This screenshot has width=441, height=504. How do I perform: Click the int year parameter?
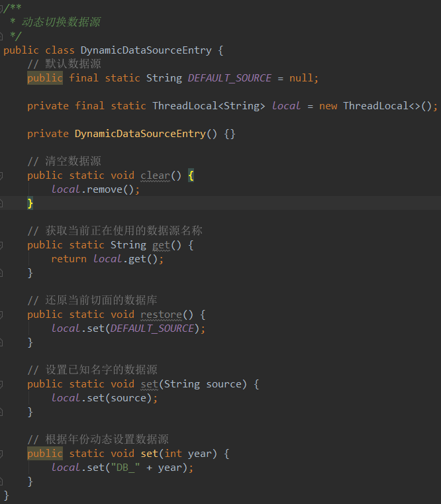188,454
